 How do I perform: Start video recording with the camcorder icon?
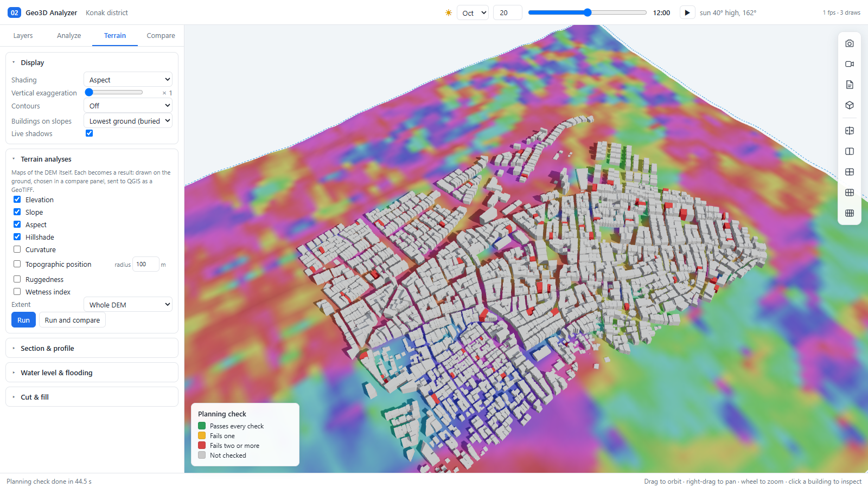click(850, 64)
